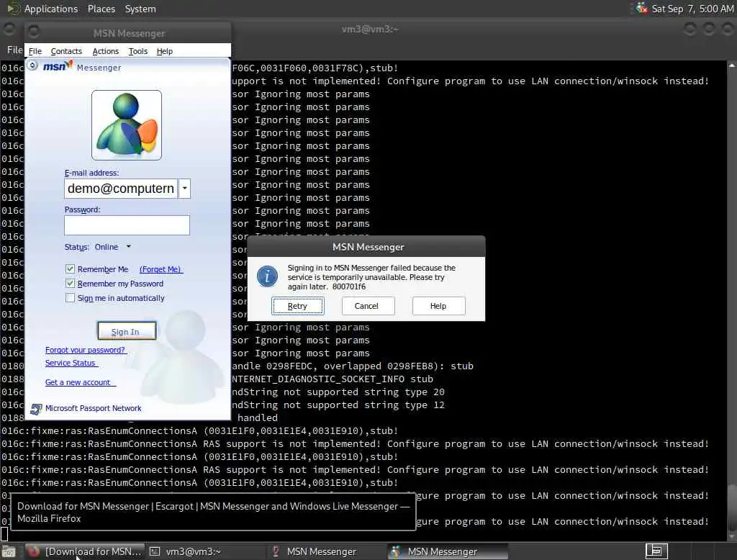
Task: Click the terminal window menu button at left titlebar
Action: point(9,29)
